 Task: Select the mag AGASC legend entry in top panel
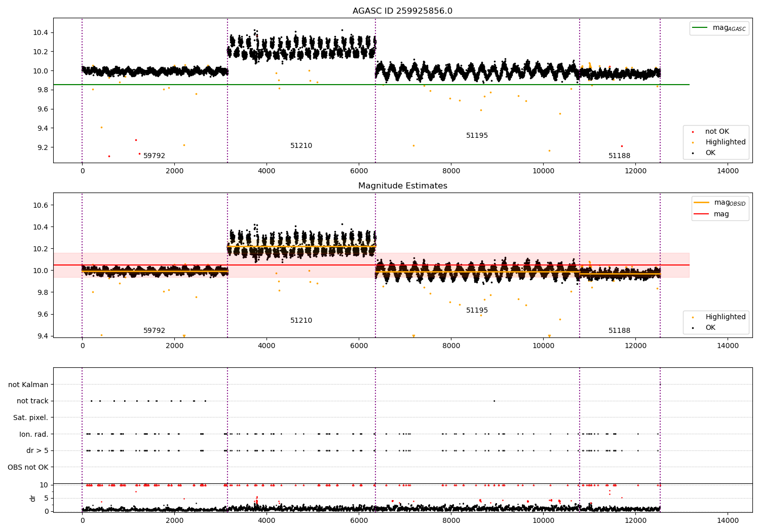tap(719, 28)
